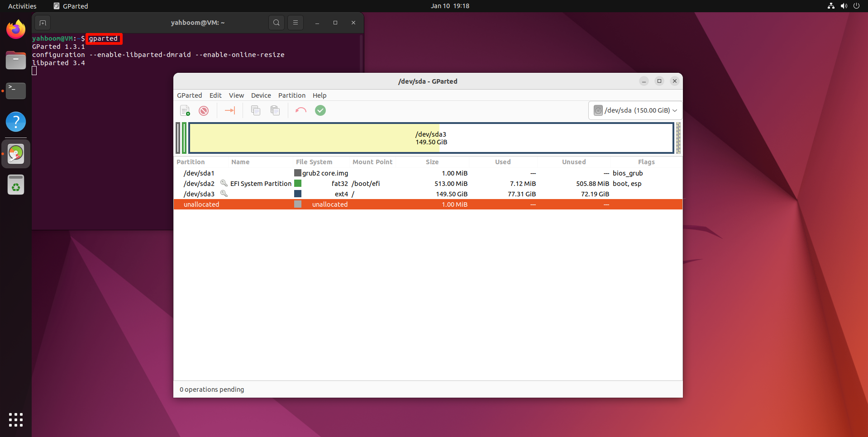Viewport: 868px width, 437px height.
Task: Click the New partition toolbar icon
Action: [185, 110]
